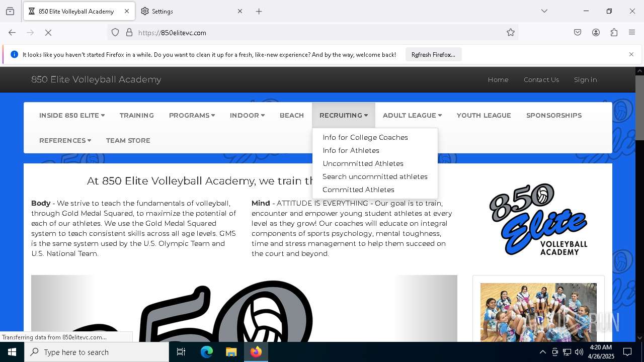Expand Adult League dropdown
The width and height of the screenshot is (644, 362).
pyautogui.click(x=412, y=115)
